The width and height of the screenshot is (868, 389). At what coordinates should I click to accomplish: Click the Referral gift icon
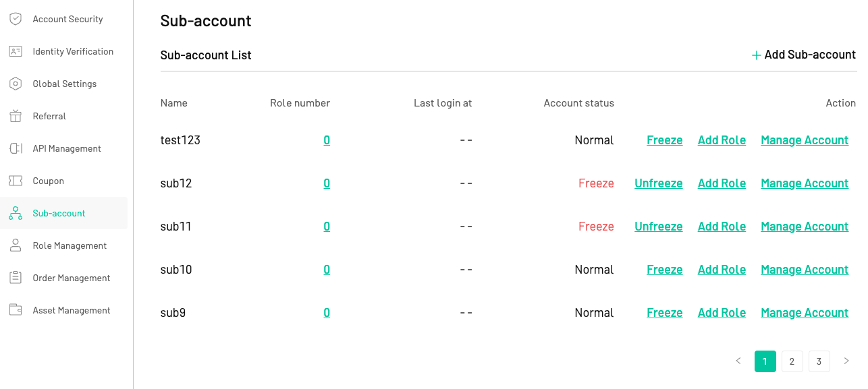pyautogui.click(x=16, y=116)
